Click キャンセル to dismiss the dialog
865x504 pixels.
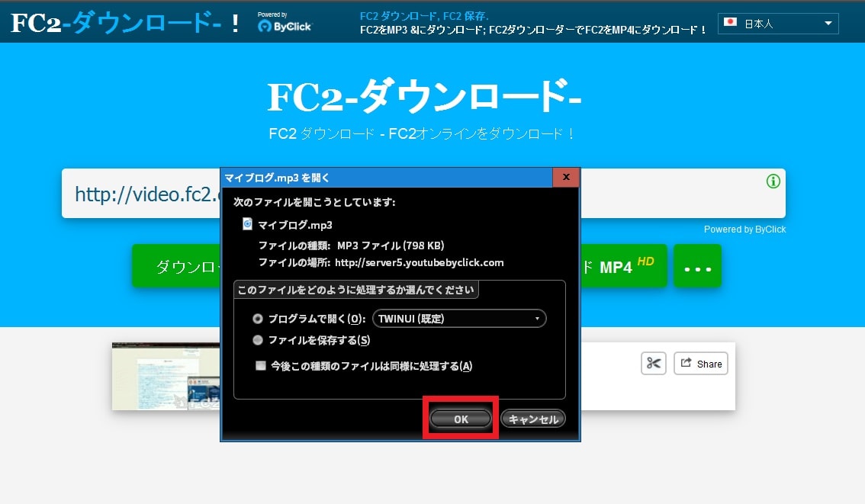tap(533, 419)
